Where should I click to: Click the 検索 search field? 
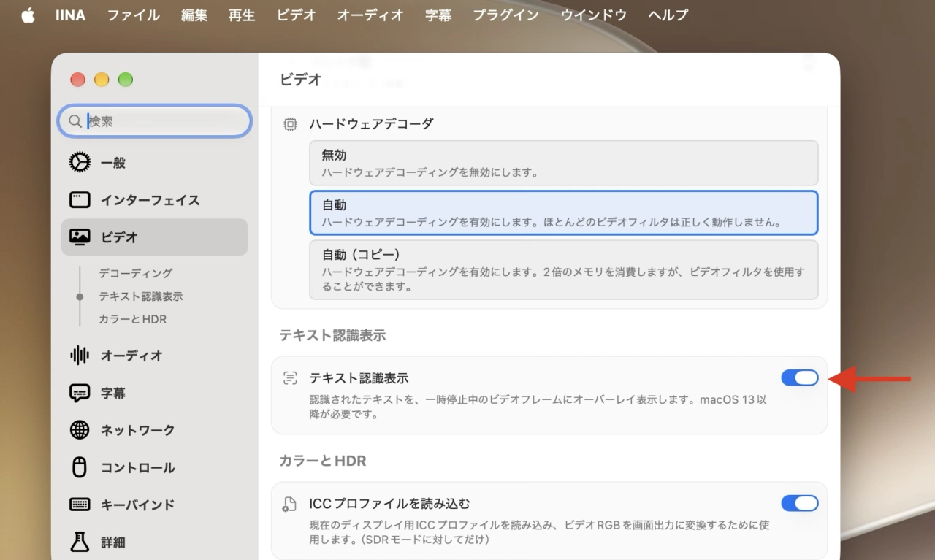pyautogui.click(x=155, y=121)
